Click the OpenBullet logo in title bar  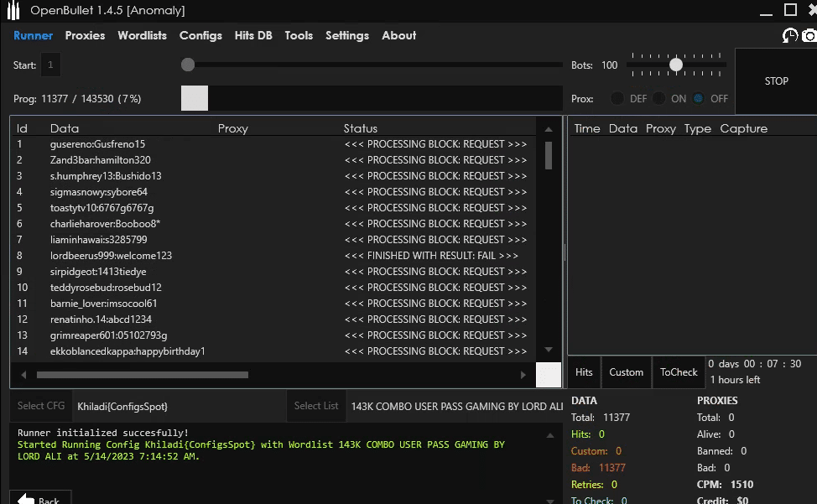(14, 11)
